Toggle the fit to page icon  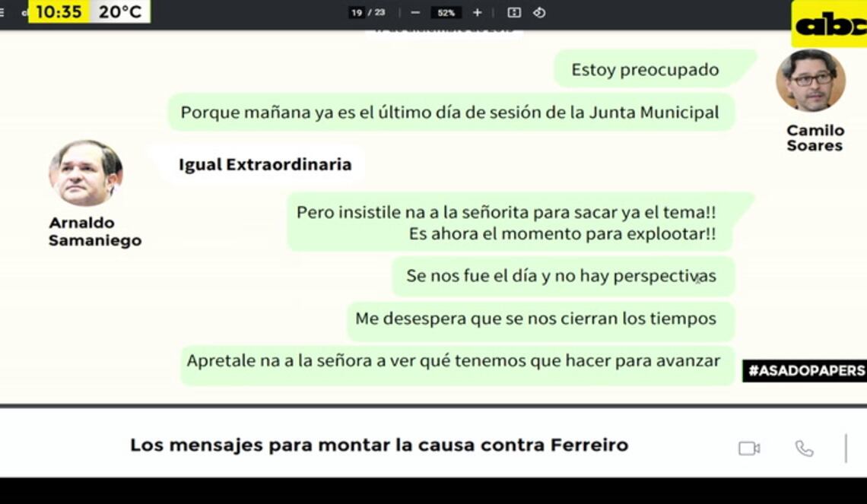click(x=514, y=12)
